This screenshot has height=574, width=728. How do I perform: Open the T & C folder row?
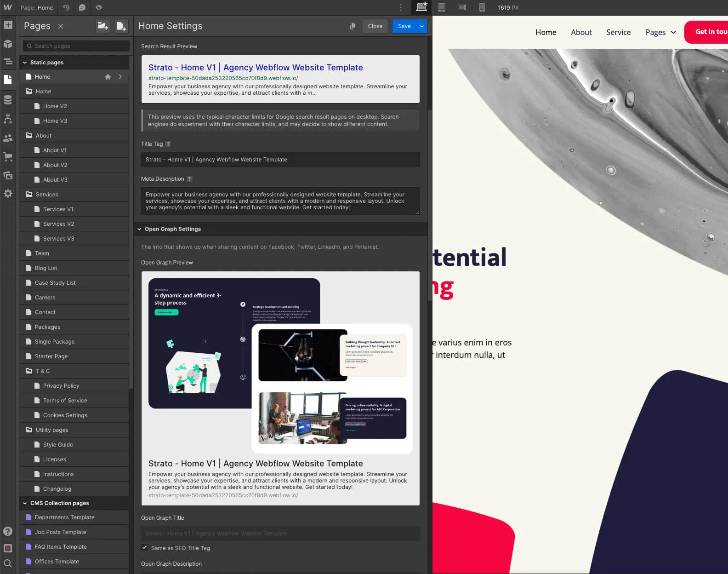click(x=74, y=371)
